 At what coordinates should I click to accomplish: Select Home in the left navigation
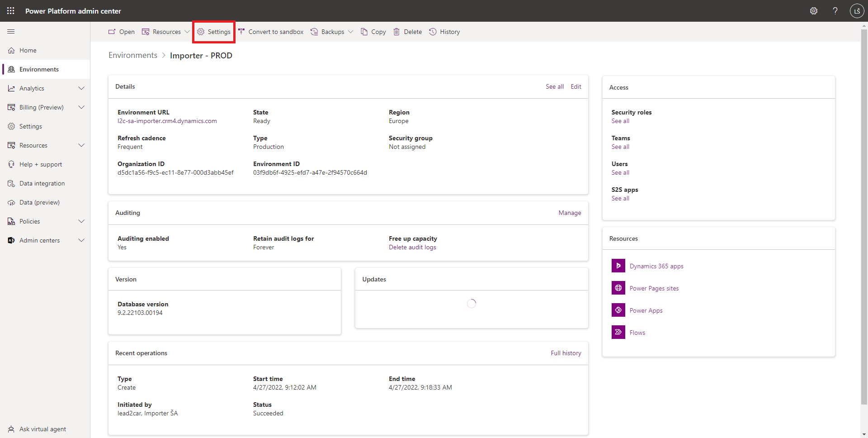pyautogui.click(x=28, y=50)
